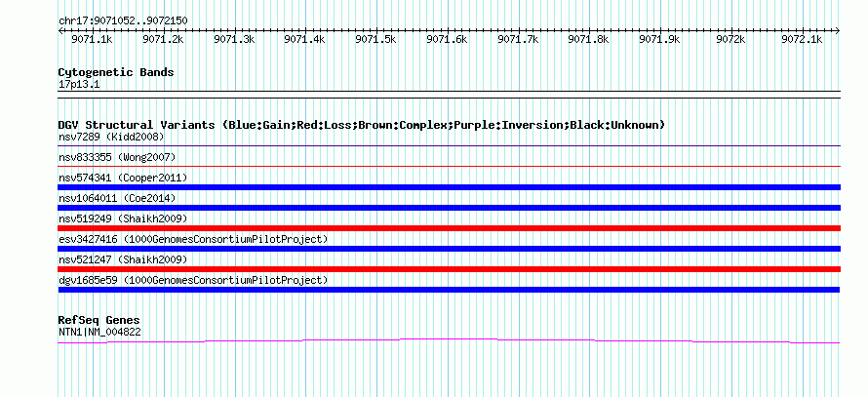Click the 17p13.1 band label

tap(79, 85)
